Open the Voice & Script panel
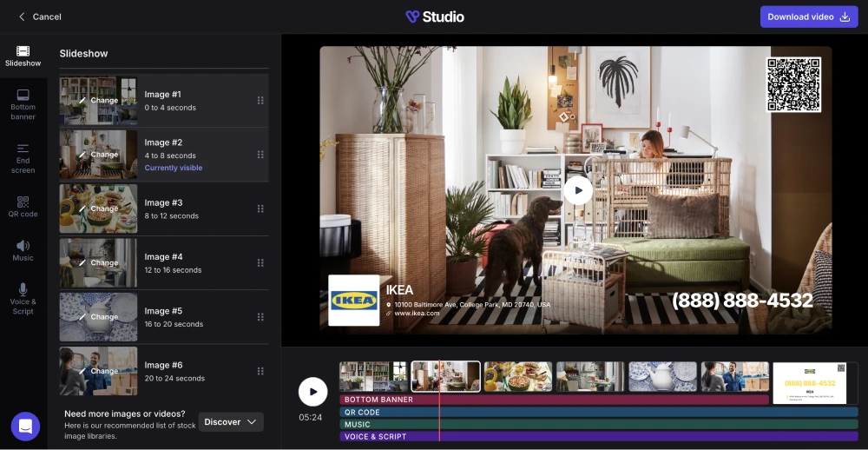Image resolution: width=868 pixels, height=450 pixels. 23,298
